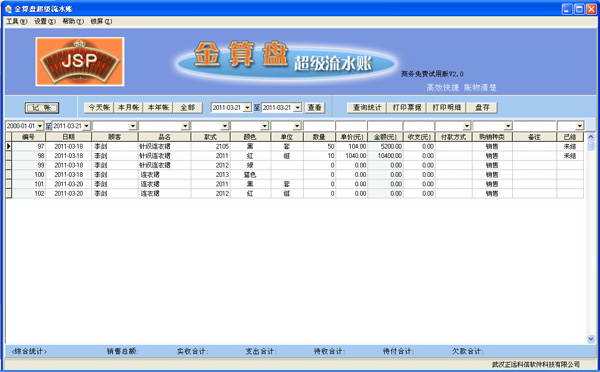Expand the 付款方式 column filter dropdown
This screenshot has height=372, width=600.
click(x=467, y=126)
